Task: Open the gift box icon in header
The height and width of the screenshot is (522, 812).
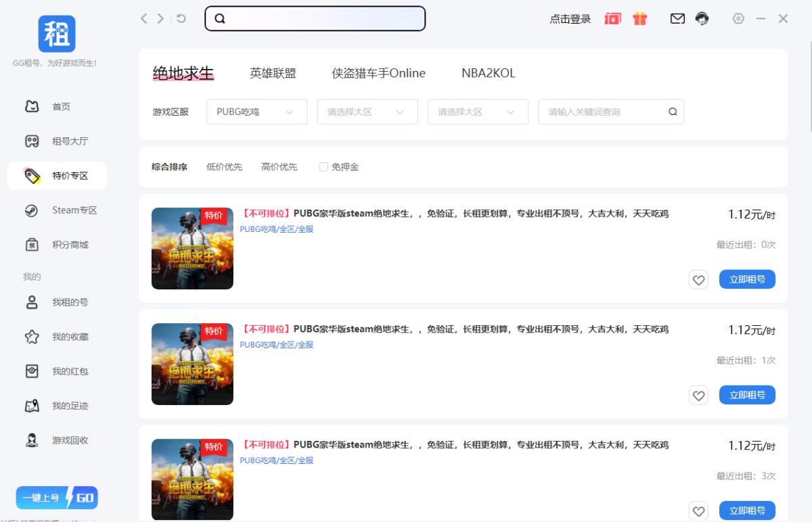Action: pyautogui.click(x=640, y=19)
